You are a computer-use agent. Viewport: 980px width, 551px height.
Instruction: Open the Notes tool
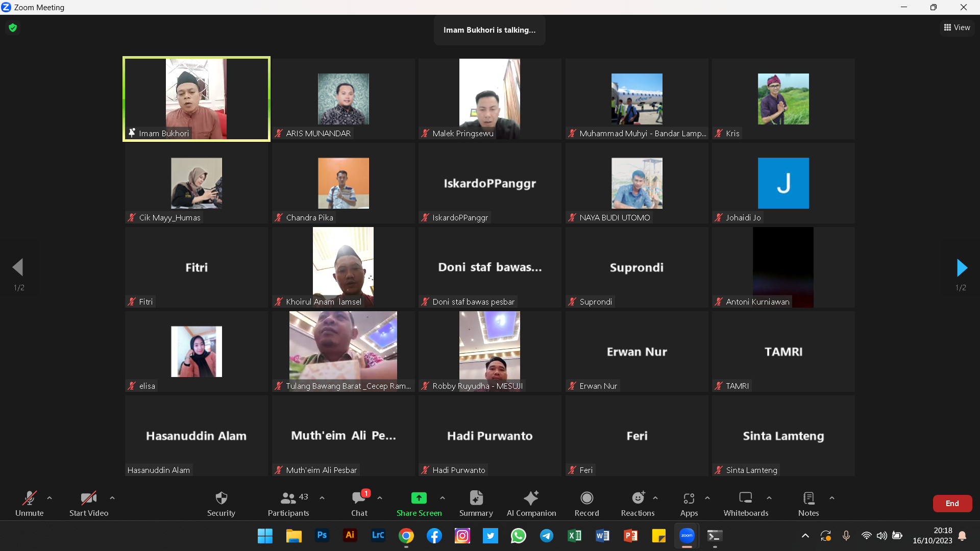point(808,498)
